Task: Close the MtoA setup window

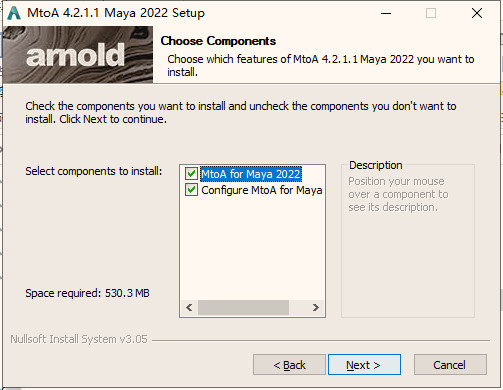Action: tap(477, 13)
